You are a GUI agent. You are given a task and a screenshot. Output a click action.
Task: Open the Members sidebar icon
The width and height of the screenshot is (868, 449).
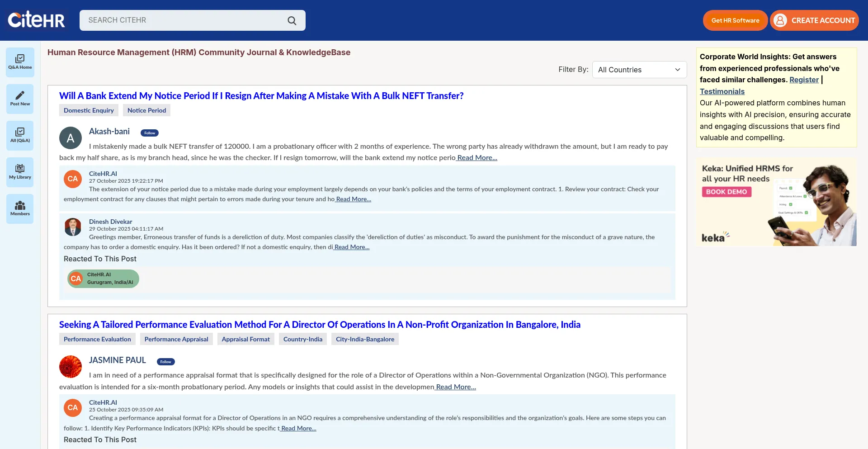pyautogui.click(x=20, y=208)
